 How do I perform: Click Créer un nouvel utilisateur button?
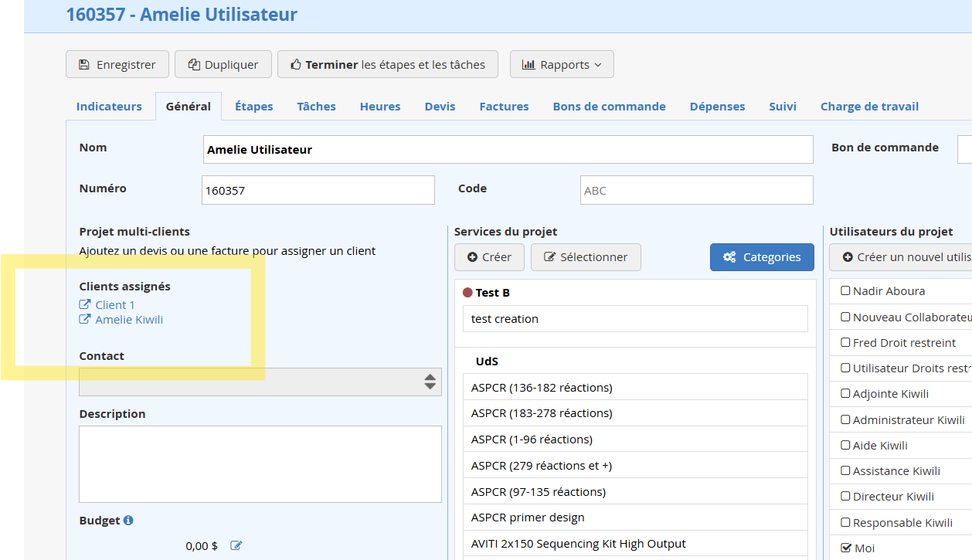point(901,257)
